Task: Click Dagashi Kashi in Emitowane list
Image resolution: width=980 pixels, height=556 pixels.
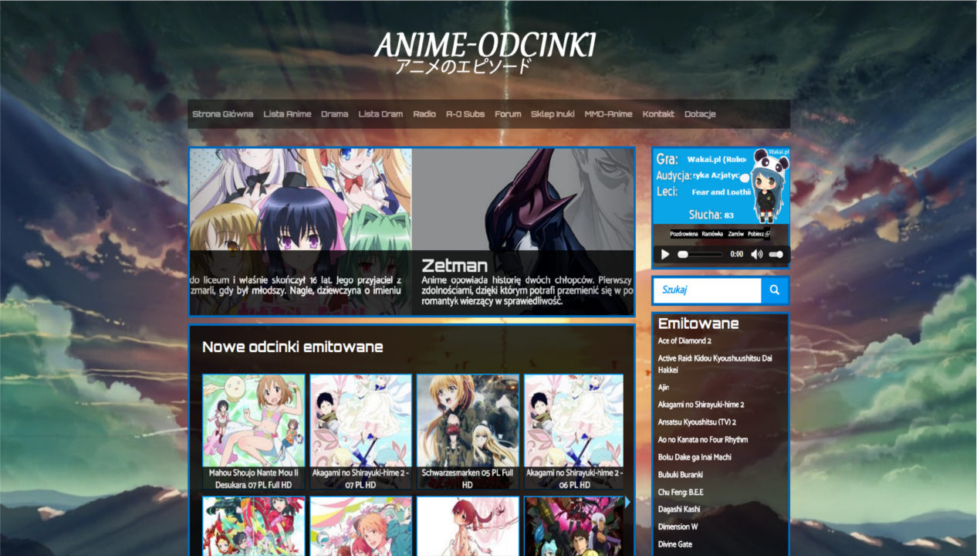Action: (679, 510)
